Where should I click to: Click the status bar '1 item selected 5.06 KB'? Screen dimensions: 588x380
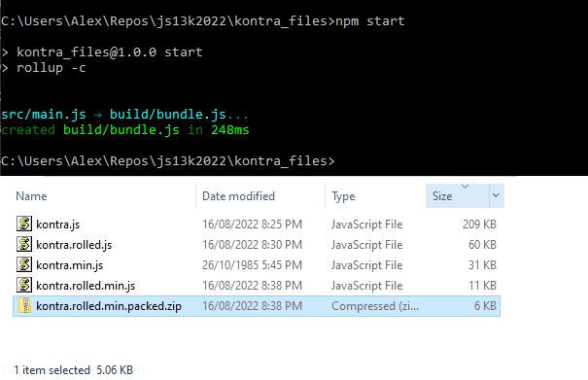click(74, 370)
